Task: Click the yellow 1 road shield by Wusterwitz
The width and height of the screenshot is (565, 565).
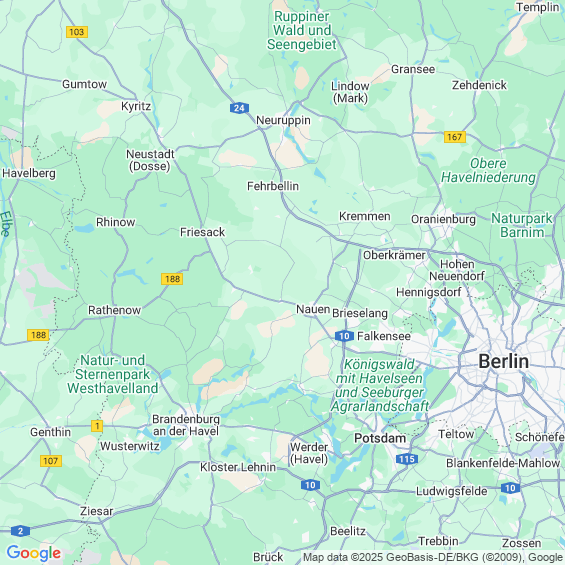Action: 97,426
